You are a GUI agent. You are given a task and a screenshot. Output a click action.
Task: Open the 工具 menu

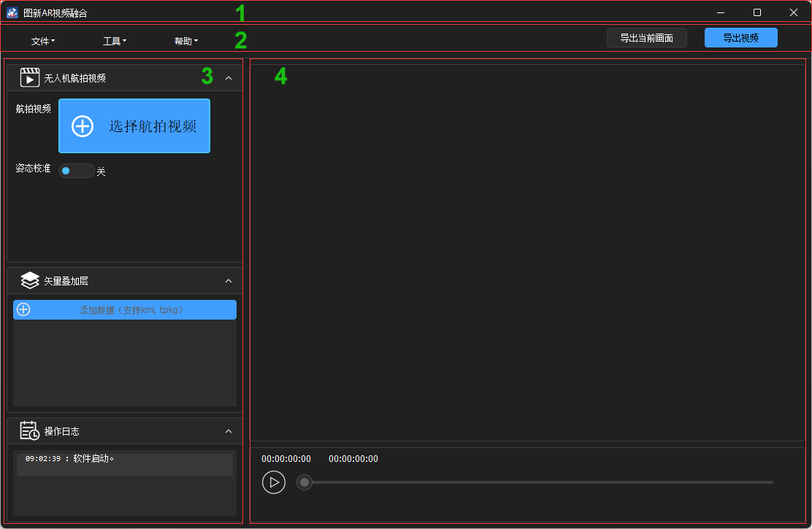click(x=114, y=42)
